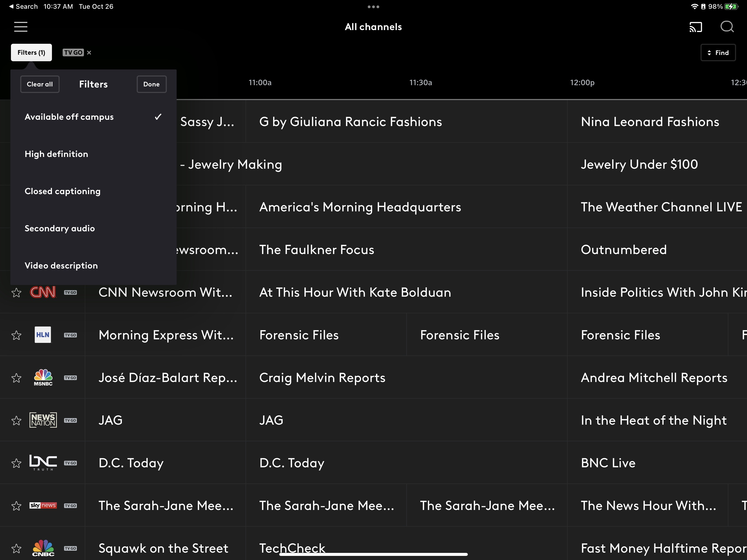
Task: Favorite the NewsNation channel star
Action: point(16,421)
